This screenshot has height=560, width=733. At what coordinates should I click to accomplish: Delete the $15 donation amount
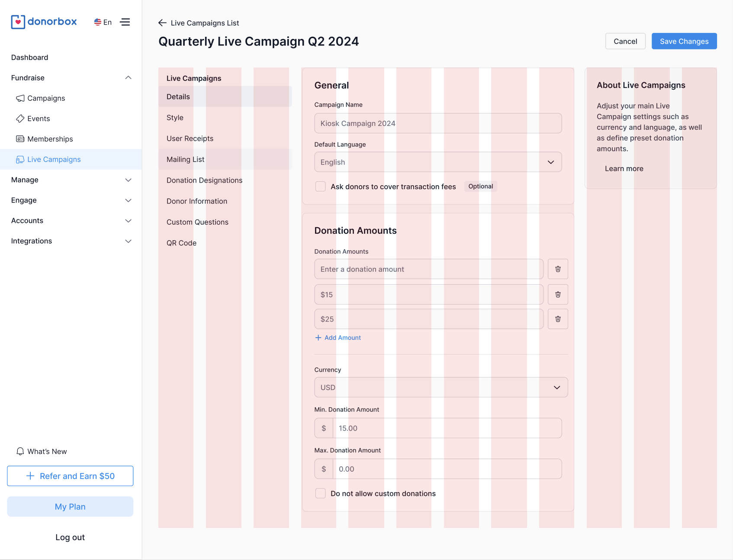point(558,295)
